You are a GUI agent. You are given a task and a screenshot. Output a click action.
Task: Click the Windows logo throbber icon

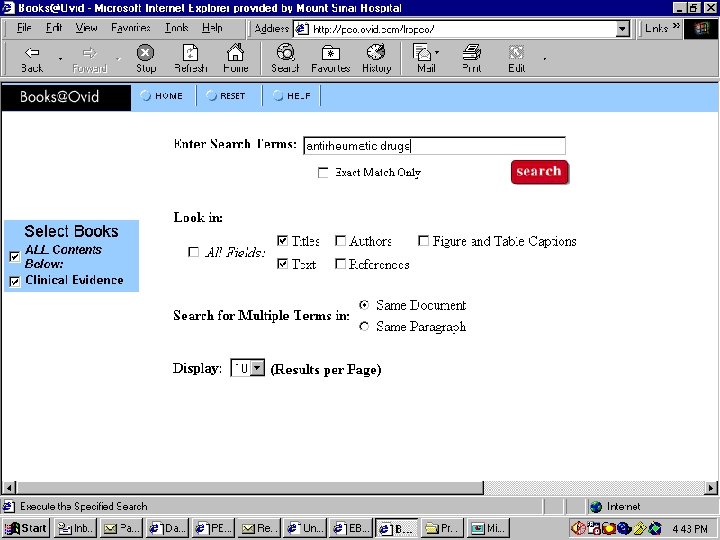[701, 29]
